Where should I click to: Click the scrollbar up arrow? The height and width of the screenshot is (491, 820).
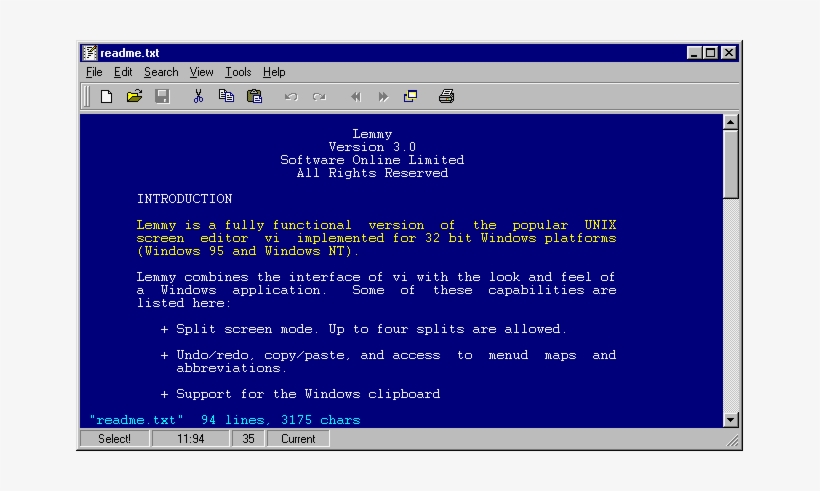pyautogui.click(x=731, y=122)
